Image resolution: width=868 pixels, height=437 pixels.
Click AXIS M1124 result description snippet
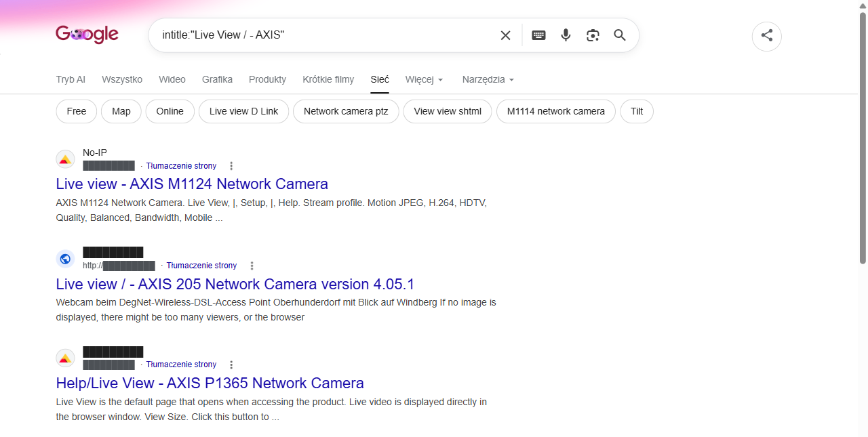(271, 210)
